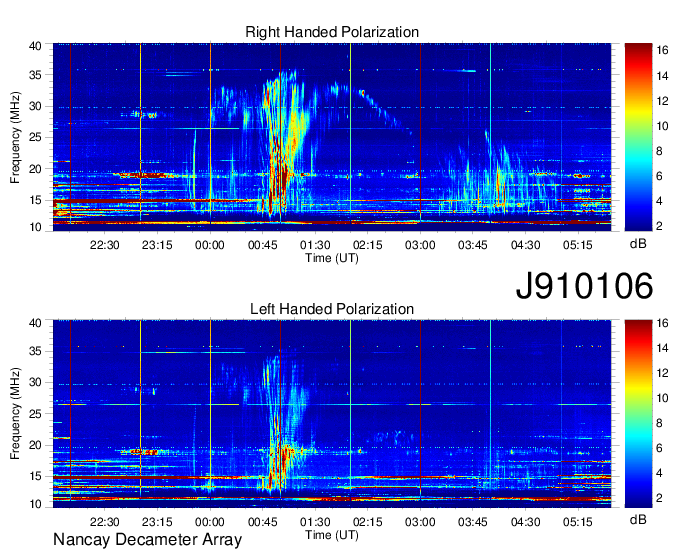The image size is (680, 552).
Task: Click the 15 MHz tick on Right Handed plot
Action: (x=35, y=200)
